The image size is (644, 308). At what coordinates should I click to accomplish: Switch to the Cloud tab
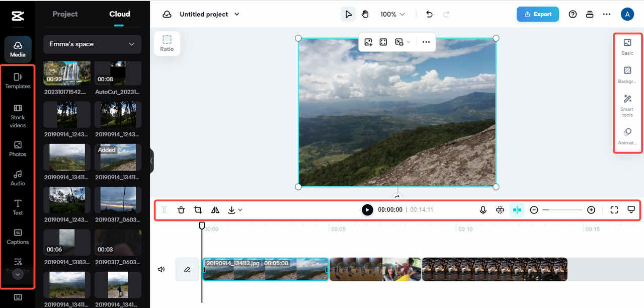(x=120, y=14)
